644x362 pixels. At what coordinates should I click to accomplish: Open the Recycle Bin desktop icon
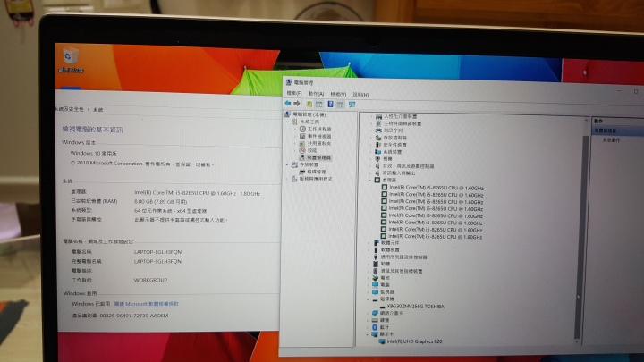tap(71, 60)
